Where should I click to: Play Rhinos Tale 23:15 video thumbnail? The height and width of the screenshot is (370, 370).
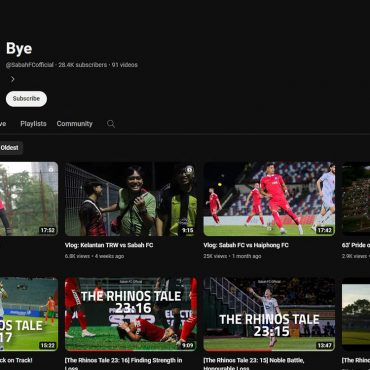tap(269, 314)
